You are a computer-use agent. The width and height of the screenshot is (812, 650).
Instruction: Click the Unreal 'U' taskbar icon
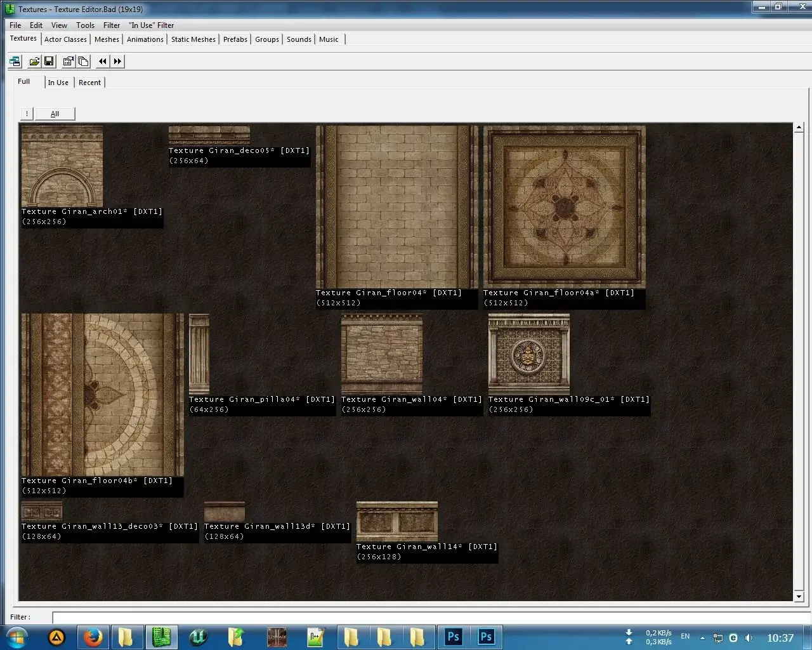tap(199, 637)
